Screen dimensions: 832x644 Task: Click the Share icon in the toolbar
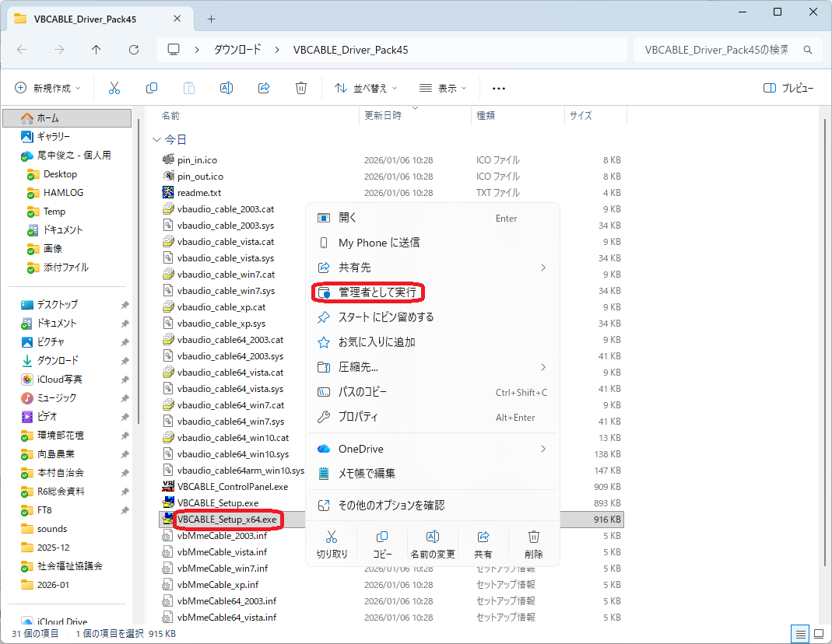264,88
